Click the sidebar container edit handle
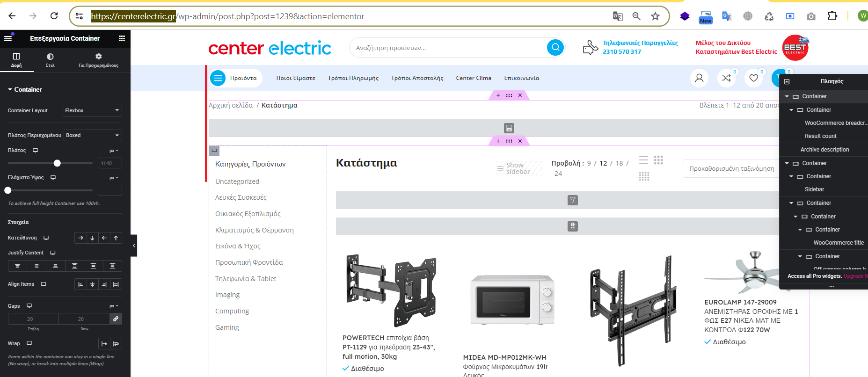Screen dimensions: 868x377 pyautogui.click(x=214, y=151)
